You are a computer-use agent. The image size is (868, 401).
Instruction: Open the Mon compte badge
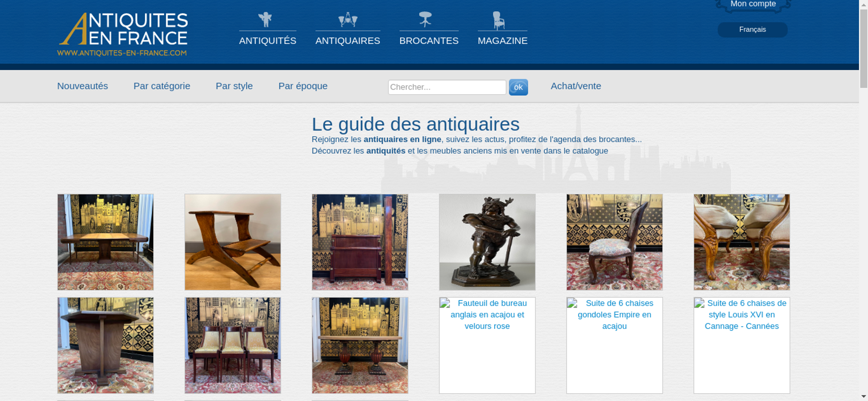point(753,5)
